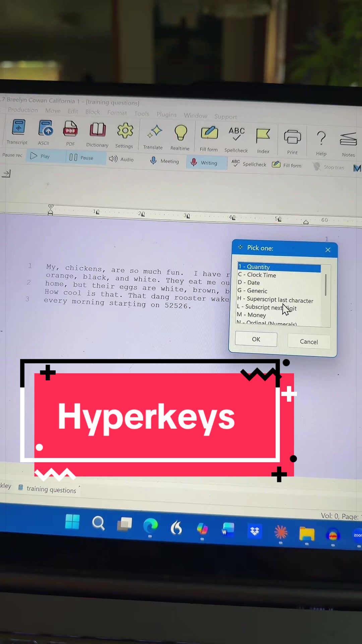The width and height of the screenshot is (362, 644).
Task: Launch Microsoft Edge from taskbar
Action: pyautogui.click(x=150, y=526)
